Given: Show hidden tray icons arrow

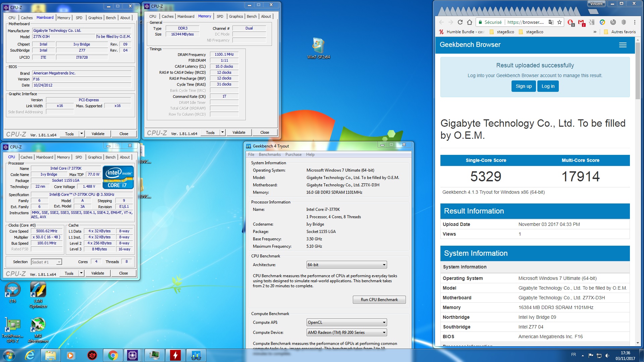Looking at the screenshot, I should (x=583, y=355).
